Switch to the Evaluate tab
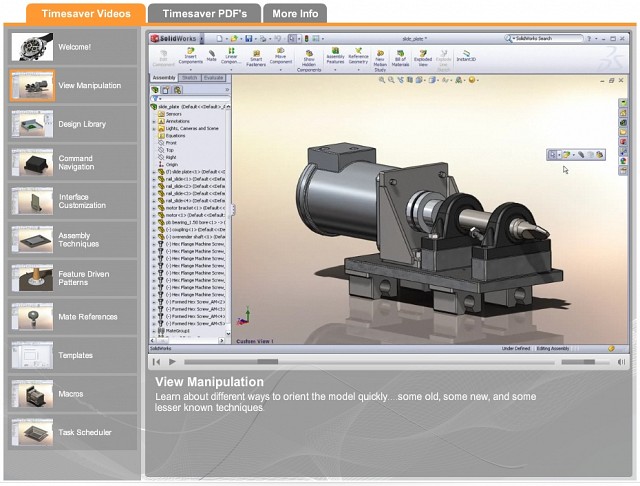 click(213, 78)
